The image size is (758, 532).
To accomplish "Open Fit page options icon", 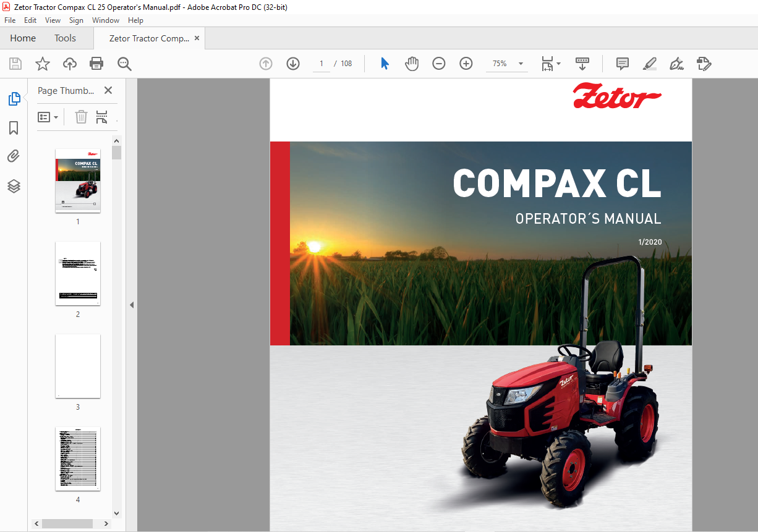I will (547, 64).
